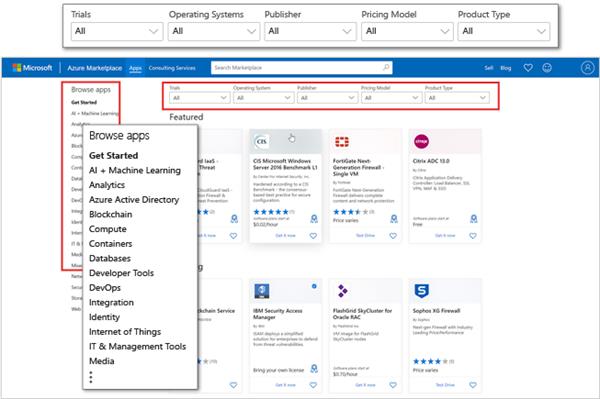The height and width of the screenshot is (399, 600).
Task: Click certification badge on CIS Windows Server card
Action: [x=314, y=218]
